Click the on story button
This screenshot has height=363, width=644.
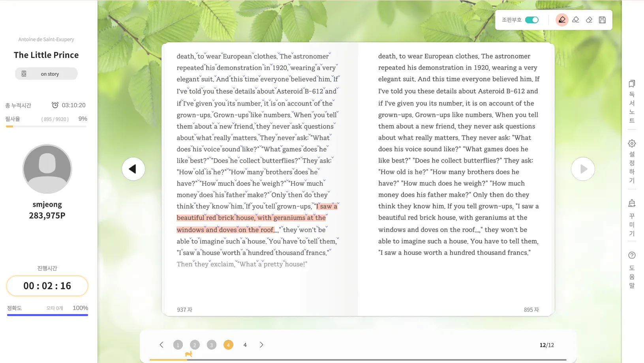46,74
